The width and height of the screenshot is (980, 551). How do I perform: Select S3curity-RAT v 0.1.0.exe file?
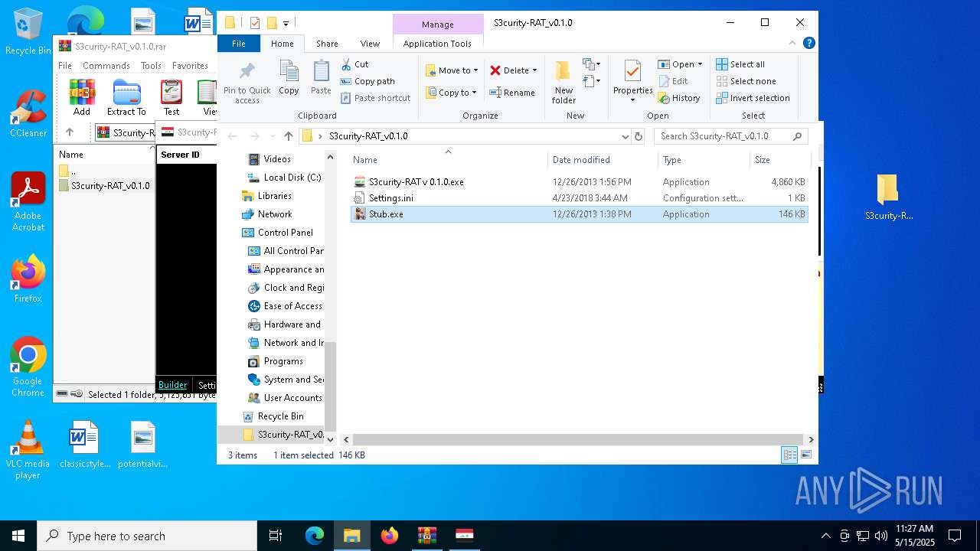click(x=579, y=182)
